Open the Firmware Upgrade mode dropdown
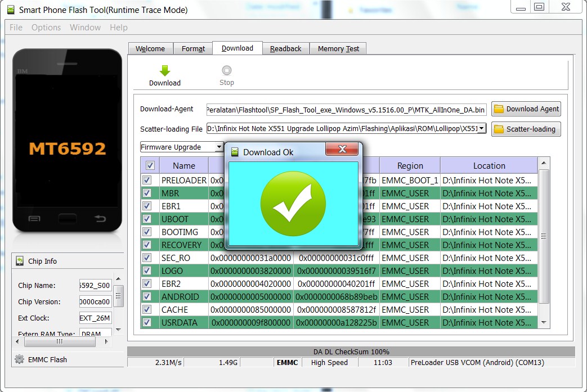587x392 pixels. coord(219,146)
